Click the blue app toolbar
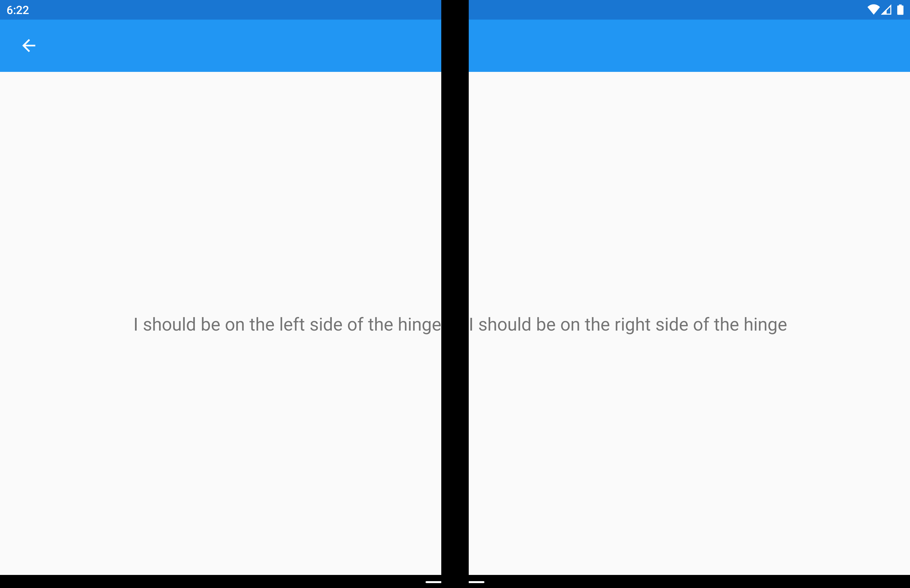 (x=455, y=45)
